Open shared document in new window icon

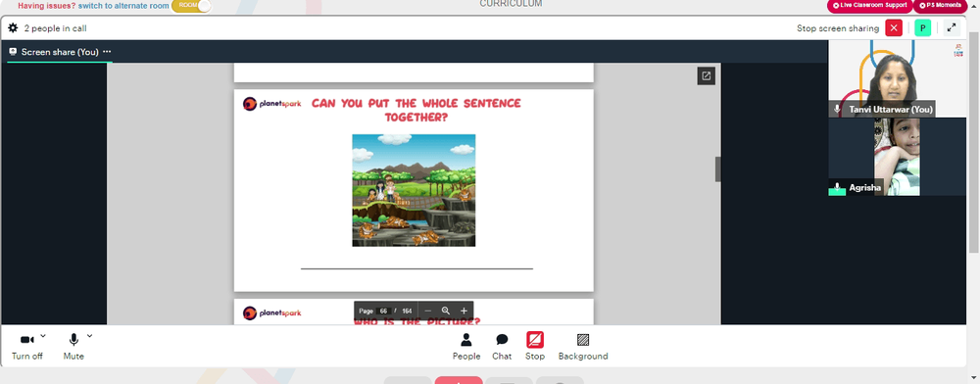tap(707, 76)
